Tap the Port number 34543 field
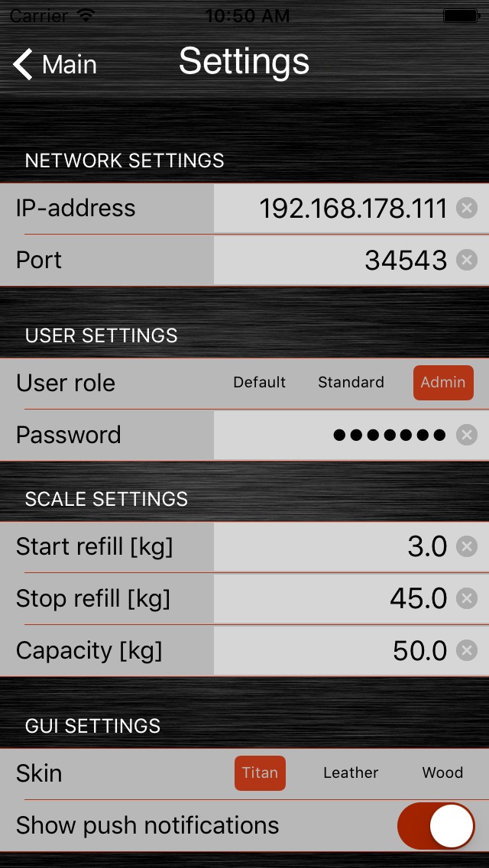489x868 pixels. click(336, 260)
